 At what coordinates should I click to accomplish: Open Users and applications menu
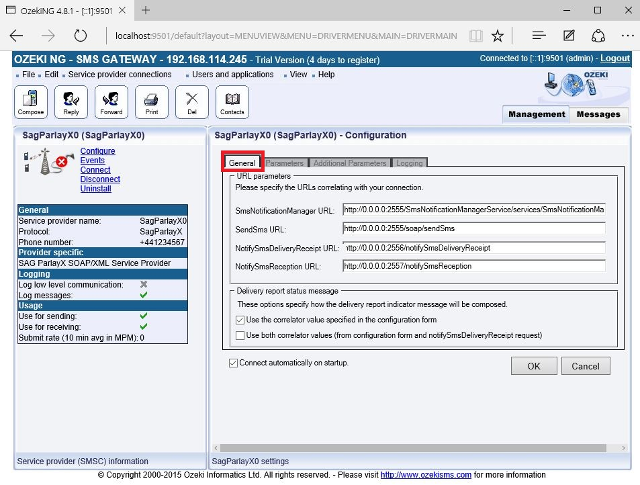233,74
